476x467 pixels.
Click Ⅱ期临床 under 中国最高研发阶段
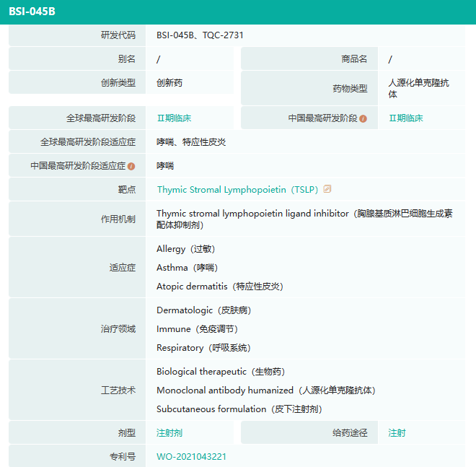[406, 118]
